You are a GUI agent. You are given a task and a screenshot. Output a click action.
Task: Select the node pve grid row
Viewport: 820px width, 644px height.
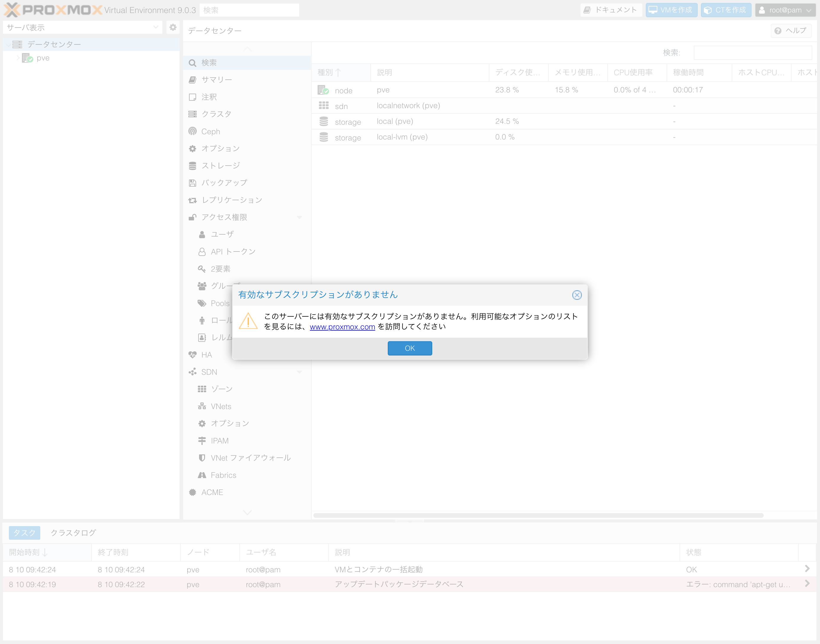point(564,90)
